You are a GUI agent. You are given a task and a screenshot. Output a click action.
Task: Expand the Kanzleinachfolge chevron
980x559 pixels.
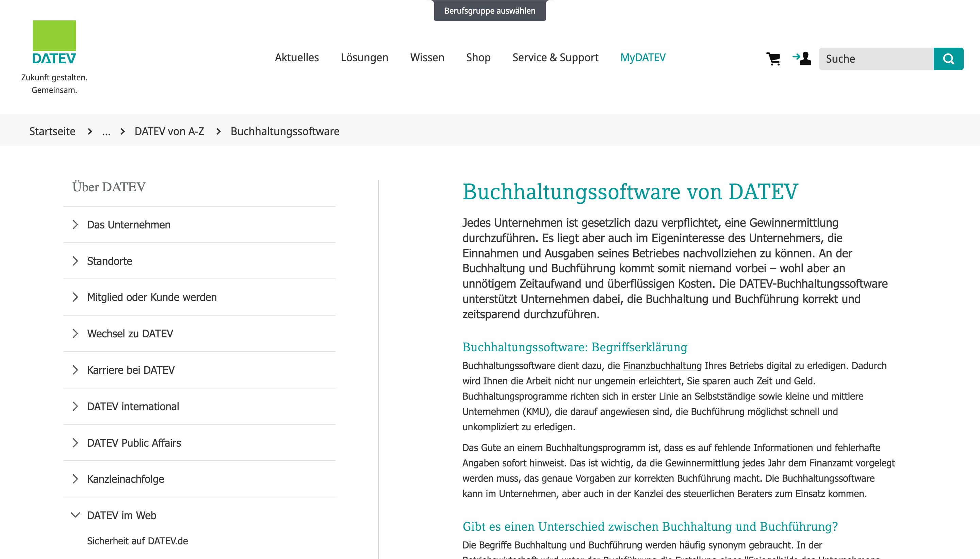(x=75, y=479)
